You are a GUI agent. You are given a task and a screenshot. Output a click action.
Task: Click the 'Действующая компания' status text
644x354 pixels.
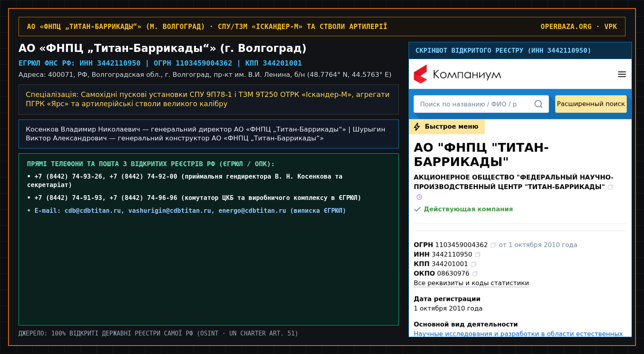468,209
